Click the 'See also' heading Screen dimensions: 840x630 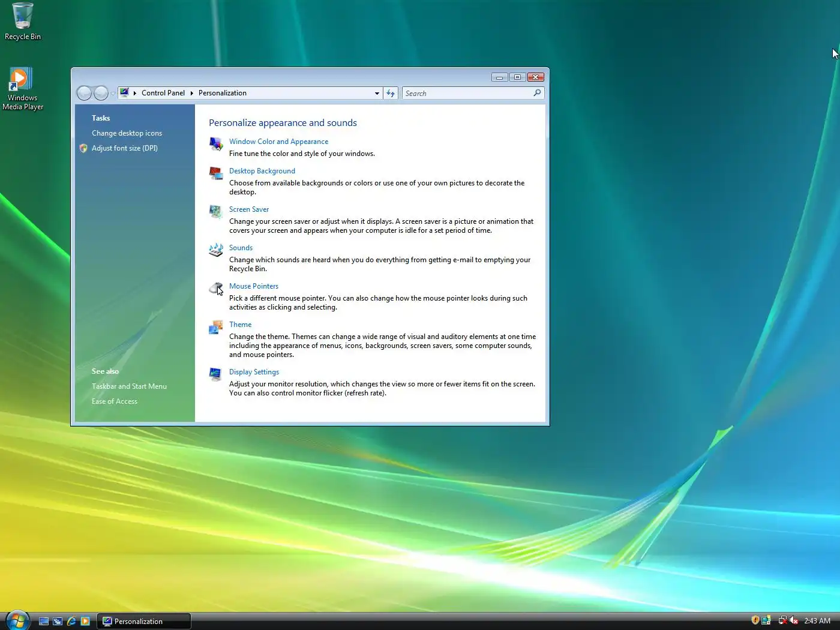click(x=105, y=371)
